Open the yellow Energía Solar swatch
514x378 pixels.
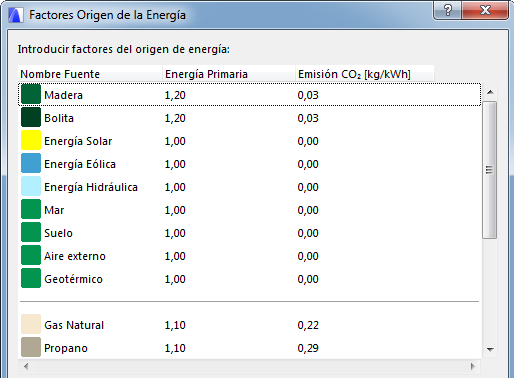coord(31,140)
